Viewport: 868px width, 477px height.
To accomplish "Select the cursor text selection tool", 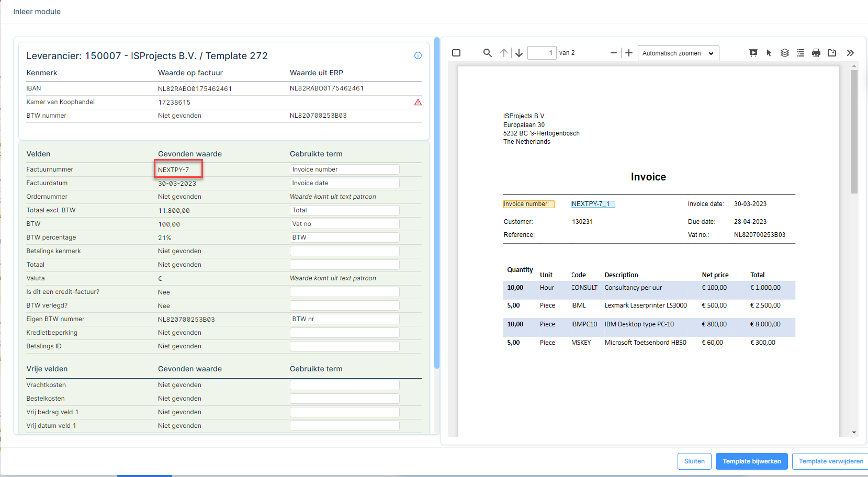I will click(769, 53).
